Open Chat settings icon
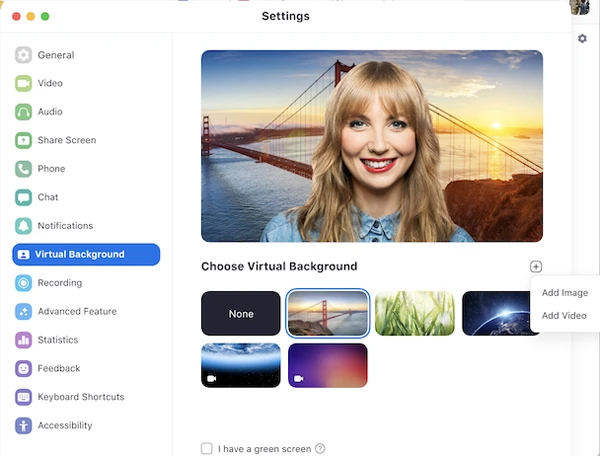This screenshot has height=456, width=600. [23, 198]
